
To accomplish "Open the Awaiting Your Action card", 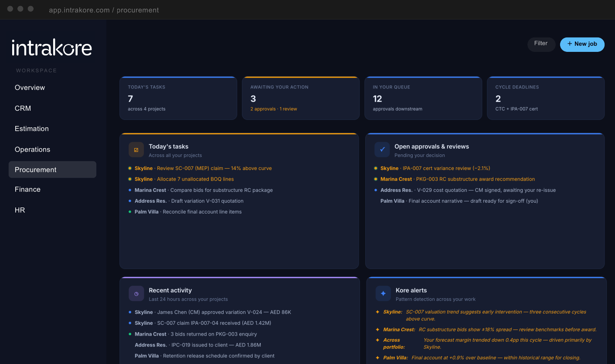I will point(301,98).
